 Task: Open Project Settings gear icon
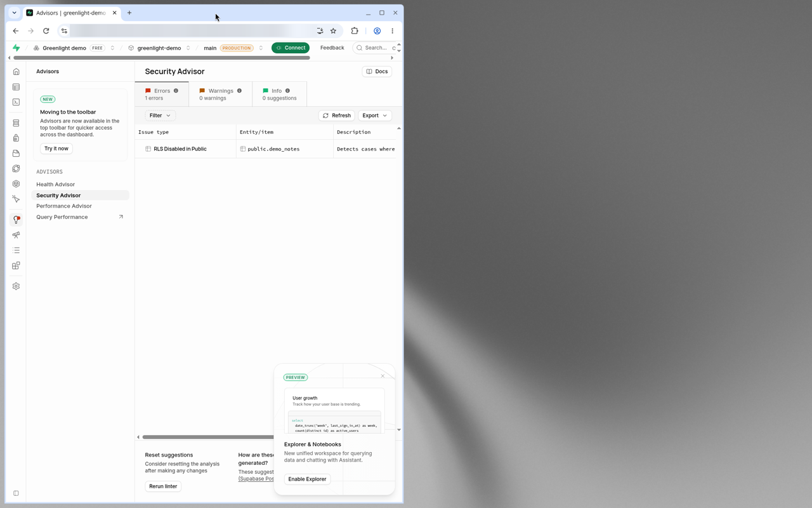pyautogui.click(x=16, y=286)
